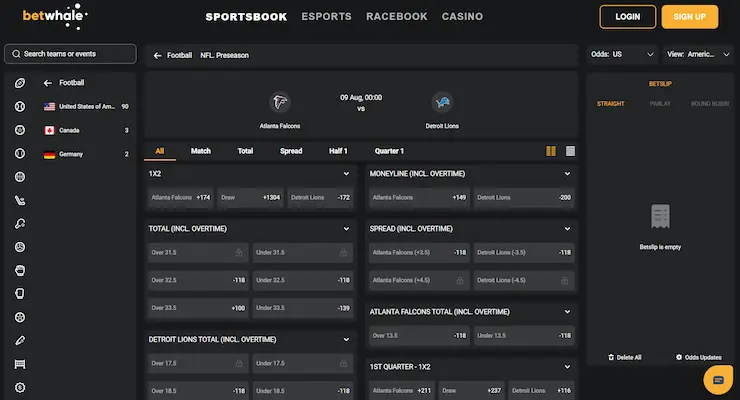
Task: Click the lock icon on Over 31.5
Action: point(239,252)
